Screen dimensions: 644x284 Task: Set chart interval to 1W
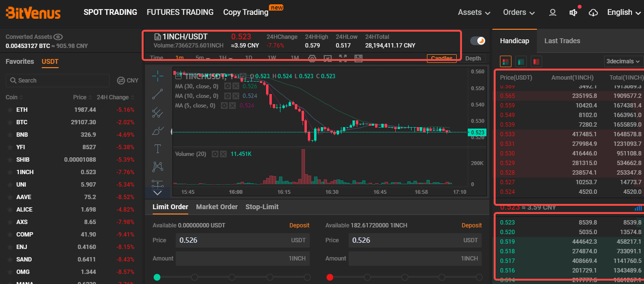(x=272, y=59)
